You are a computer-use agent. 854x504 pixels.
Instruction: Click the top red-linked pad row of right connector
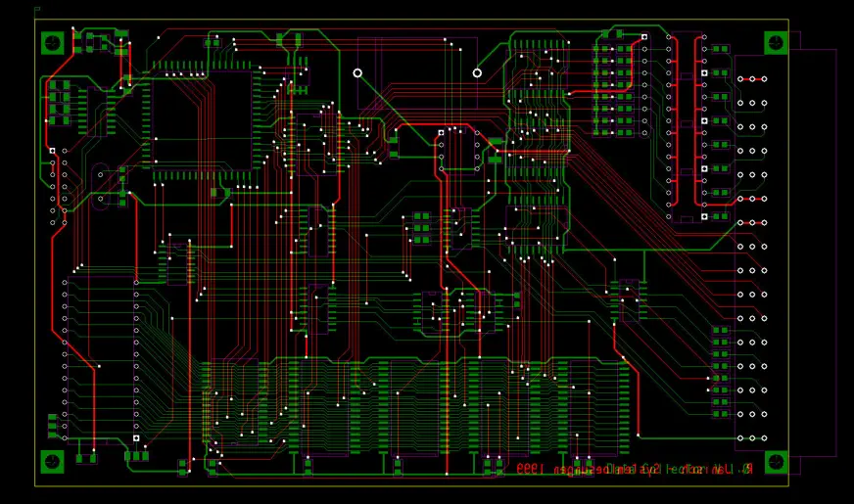751,79
